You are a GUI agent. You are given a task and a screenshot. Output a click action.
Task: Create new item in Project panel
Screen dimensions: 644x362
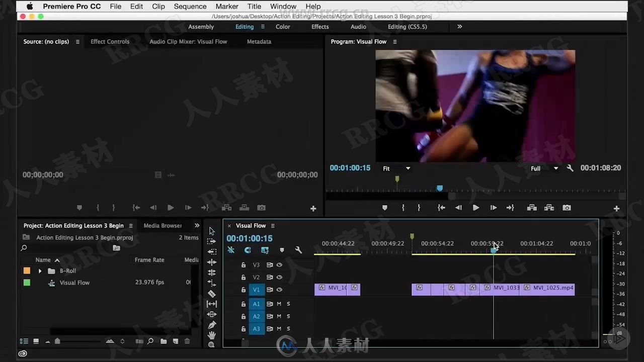click(x=175, y=341)
